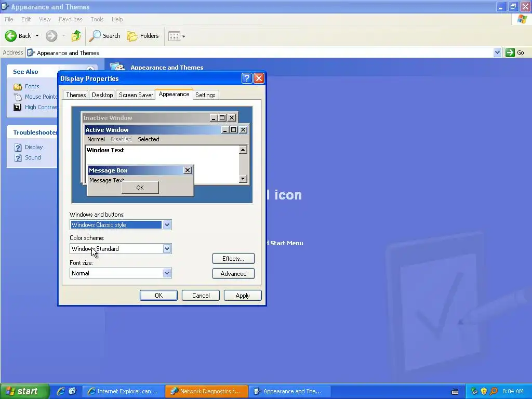532x399 pixels.
Task: Open the Edit menu
Action: pyautogui.click(x=26, y=19)
